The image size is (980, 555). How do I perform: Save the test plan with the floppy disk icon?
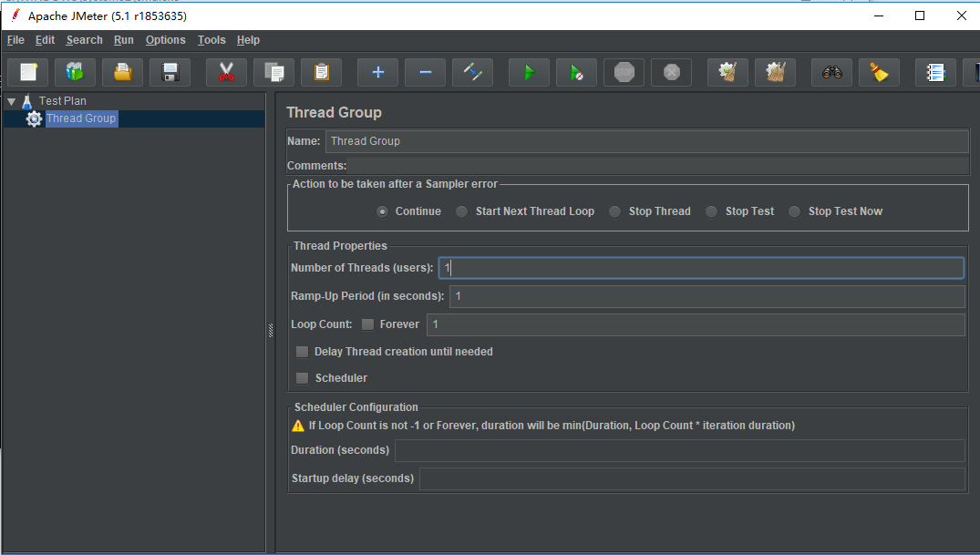[170, 73]
